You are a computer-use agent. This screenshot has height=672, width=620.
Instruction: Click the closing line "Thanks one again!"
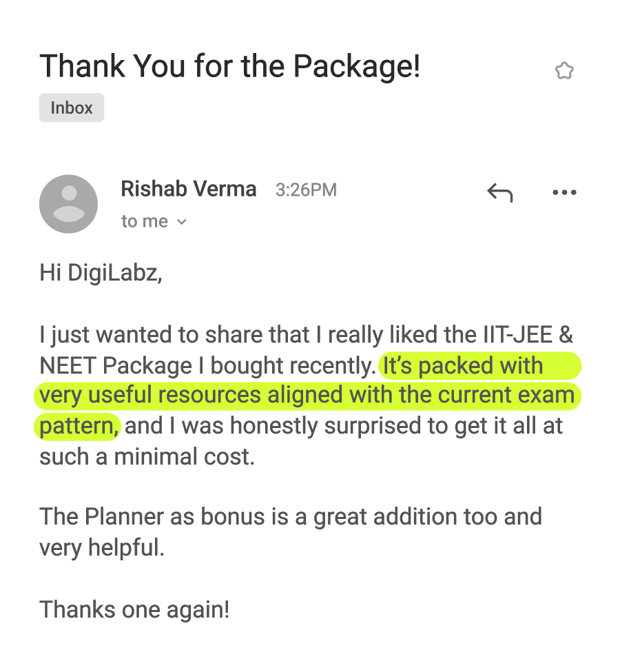point(134,609)
